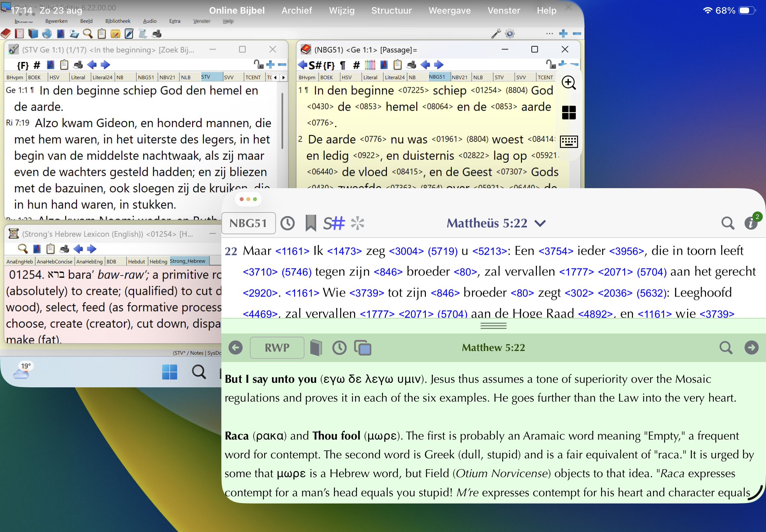Open the Bewerken menu
766x532 pixels.
click(x=56, y=21)
